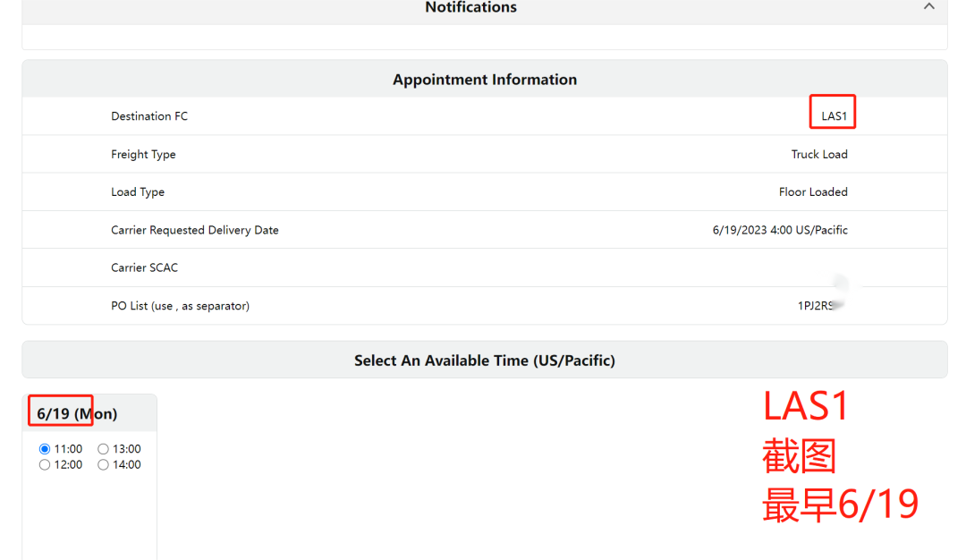
Task: Click the 6/19 (Mon) date header
Action: 77,414
